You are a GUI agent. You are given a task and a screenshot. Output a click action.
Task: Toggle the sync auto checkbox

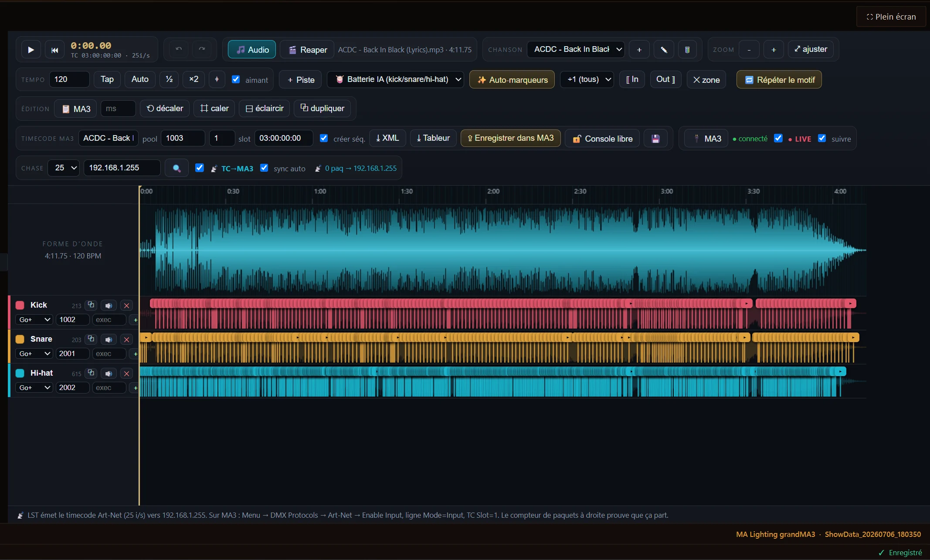pyautogui.click(x=264, y=168)
